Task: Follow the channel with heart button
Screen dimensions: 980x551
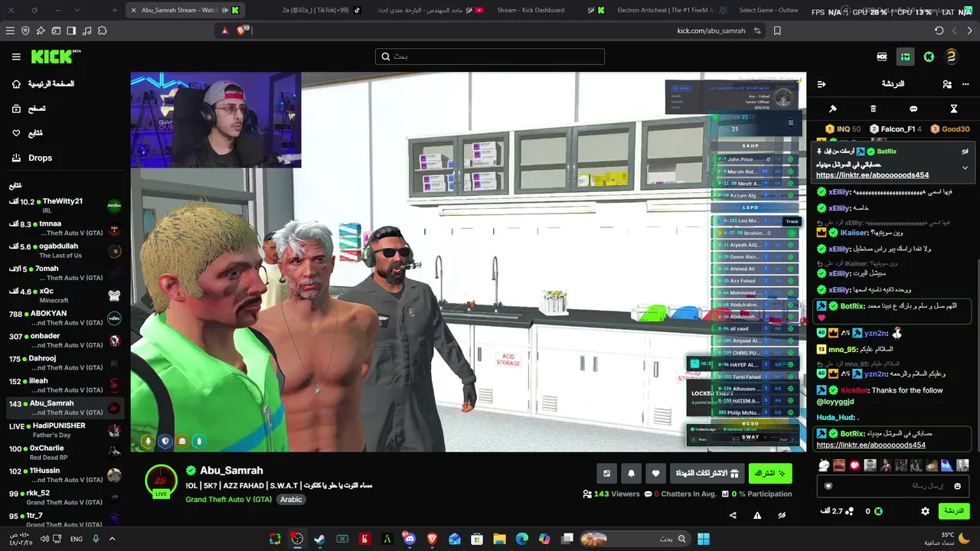Action: (655, 474)
